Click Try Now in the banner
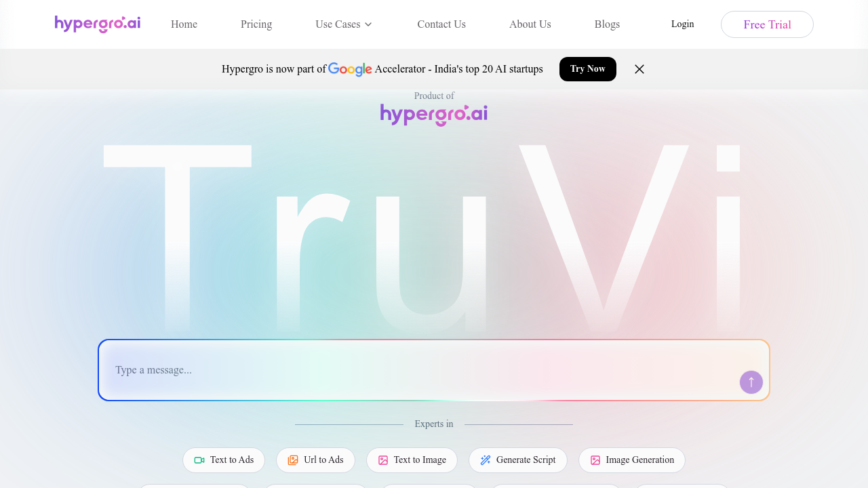Image resolution: width=868 pixels, height=488 pixels. coord(587,68)
